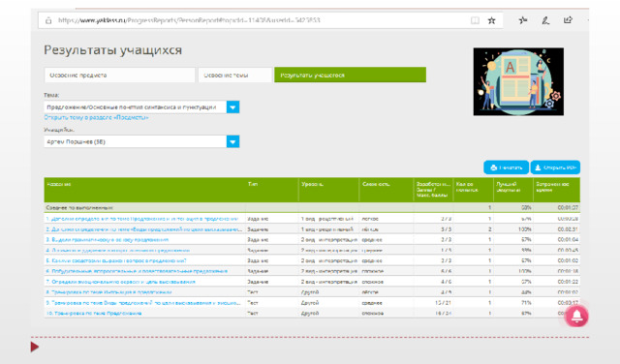
Task: Open task 6 Побудительные, вопросительные link
Action: tap(137, 271)
